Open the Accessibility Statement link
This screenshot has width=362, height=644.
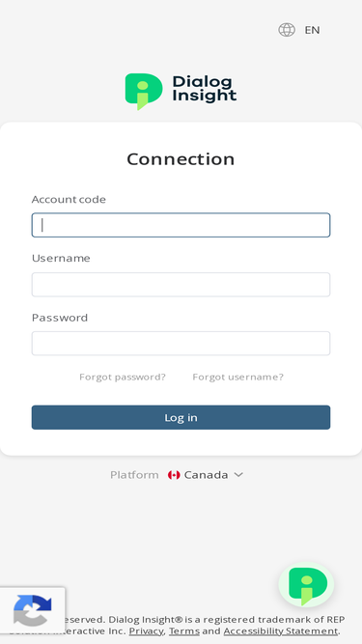pyautogui.click(x=281, y=630)
